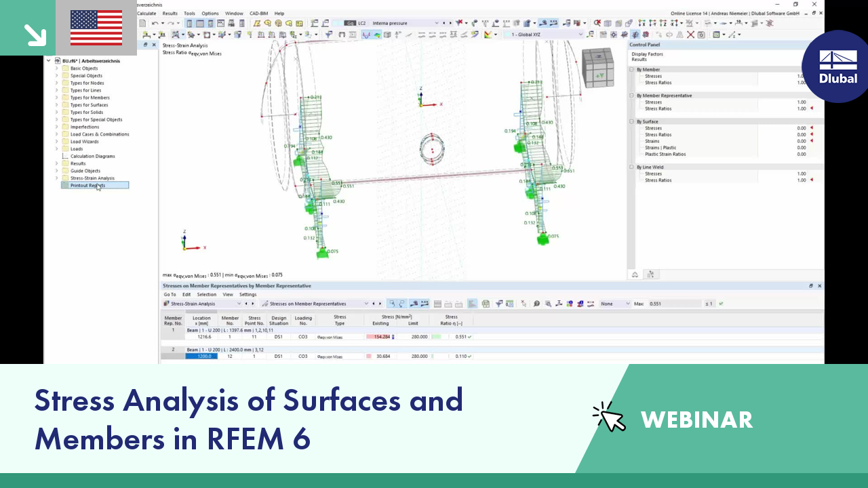Click the Calculation Diagrams tree icon
The width and height of the screenshot is (868, 488).
coord(65,156)
